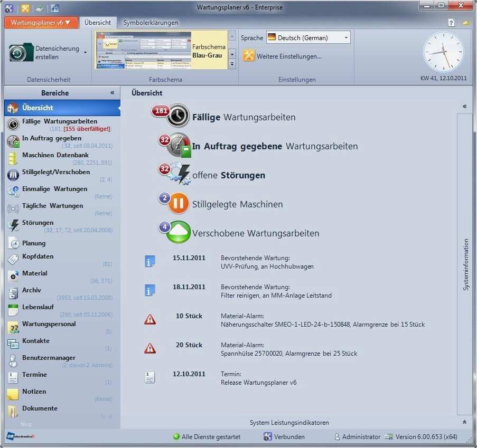Open Tägliche Wartungen sidebar icon
The height and width of the screenshot is (448, 477).
point(13,209)
